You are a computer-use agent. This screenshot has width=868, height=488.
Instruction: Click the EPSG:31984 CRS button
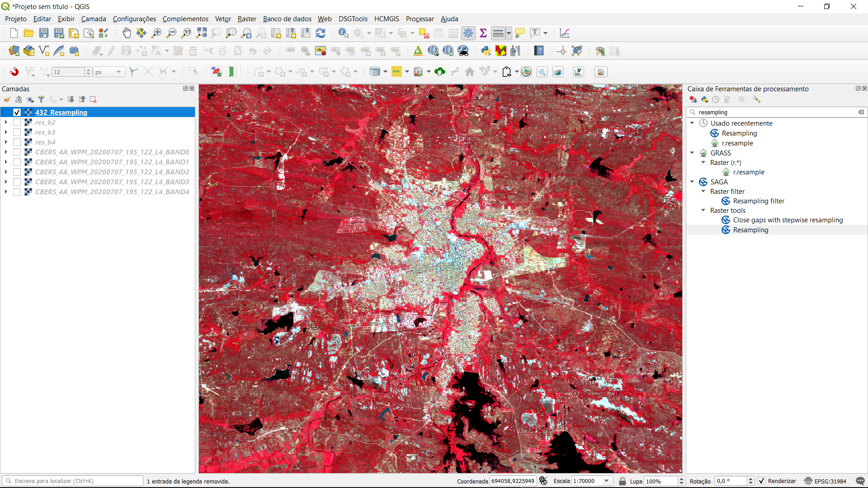tap(825, 481)
